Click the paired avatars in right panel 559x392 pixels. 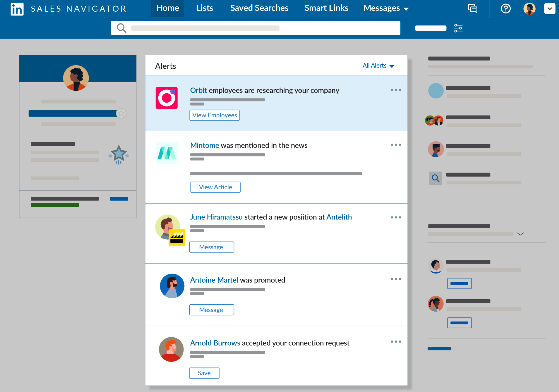click(434, 120)
